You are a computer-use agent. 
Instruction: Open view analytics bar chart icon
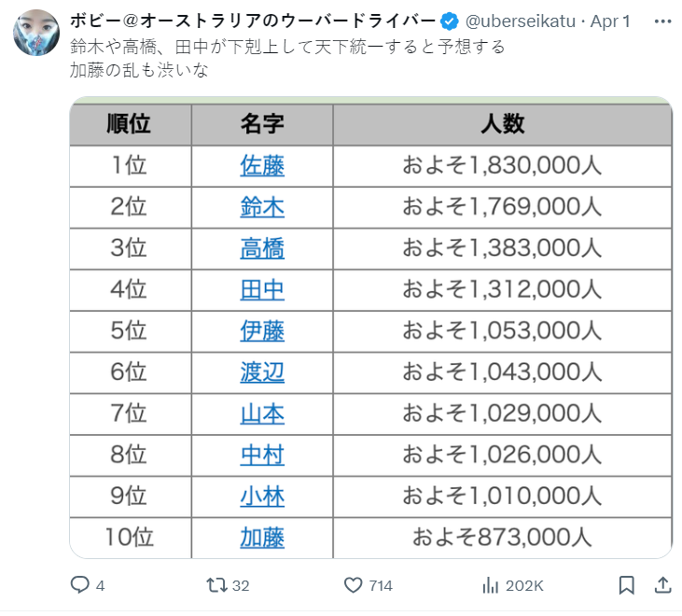pyautogui.click(x=491, y=585)
